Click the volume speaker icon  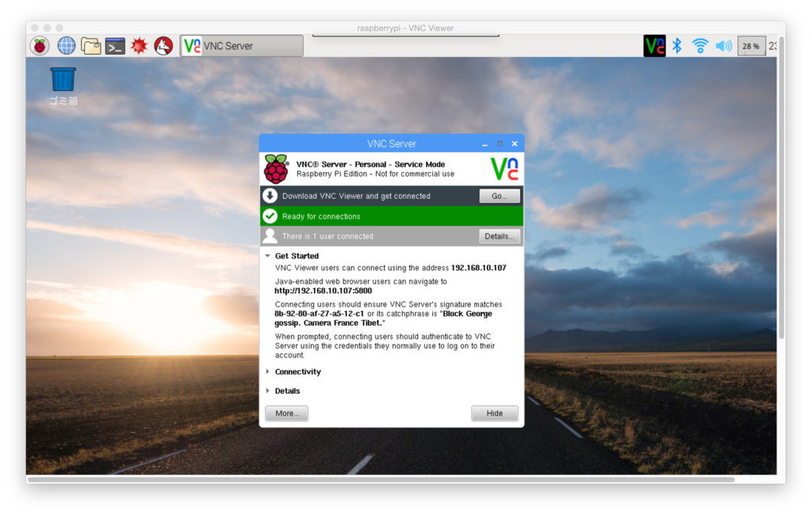(x=723, y=46)
